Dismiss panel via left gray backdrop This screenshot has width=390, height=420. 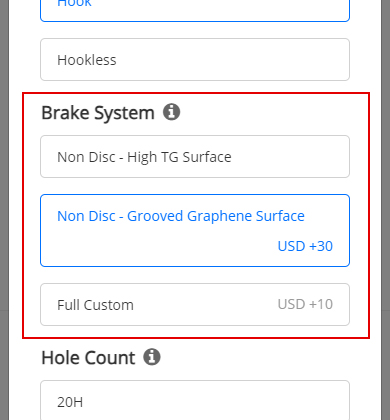4,210
